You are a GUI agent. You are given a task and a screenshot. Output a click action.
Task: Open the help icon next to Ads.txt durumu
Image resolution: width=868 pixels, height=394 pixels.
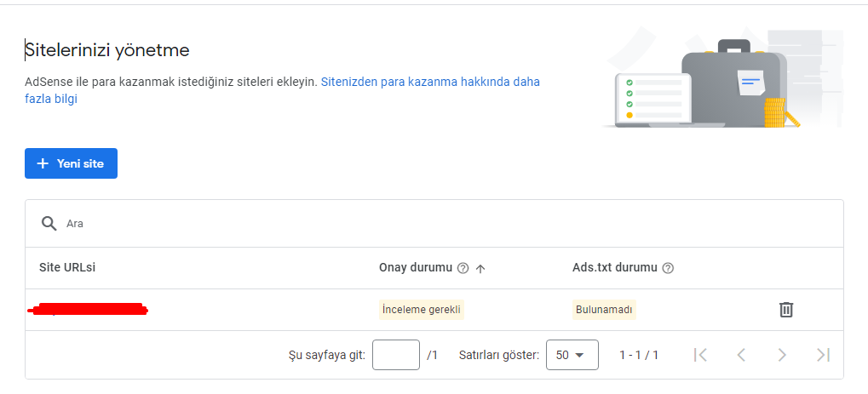(668, 268)
